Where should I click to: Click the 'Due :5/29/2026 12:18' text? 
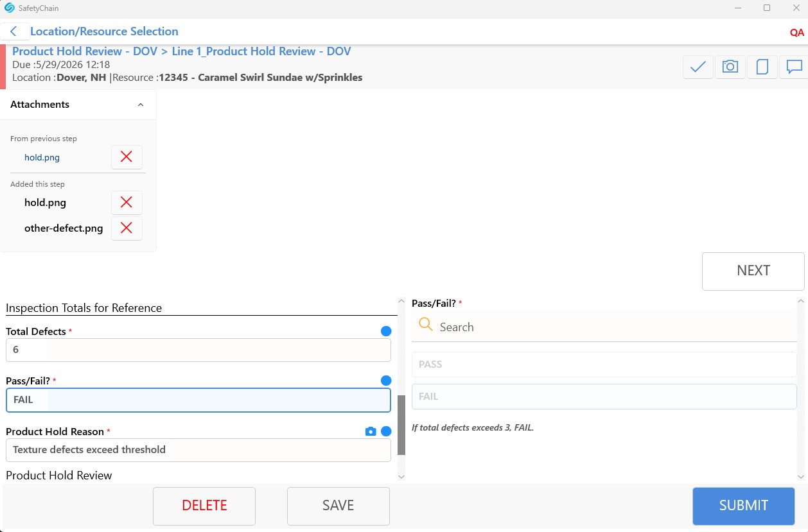61,65
